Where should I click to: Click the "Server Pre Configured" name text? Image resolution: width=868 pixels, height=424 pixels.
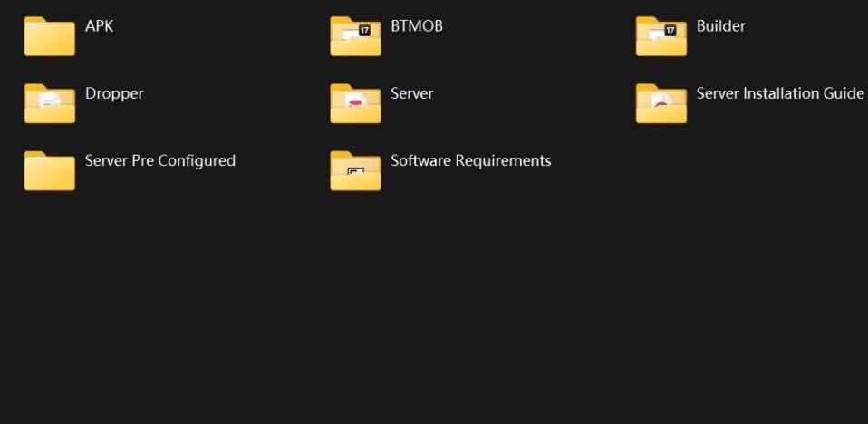(x=160, y=160)
